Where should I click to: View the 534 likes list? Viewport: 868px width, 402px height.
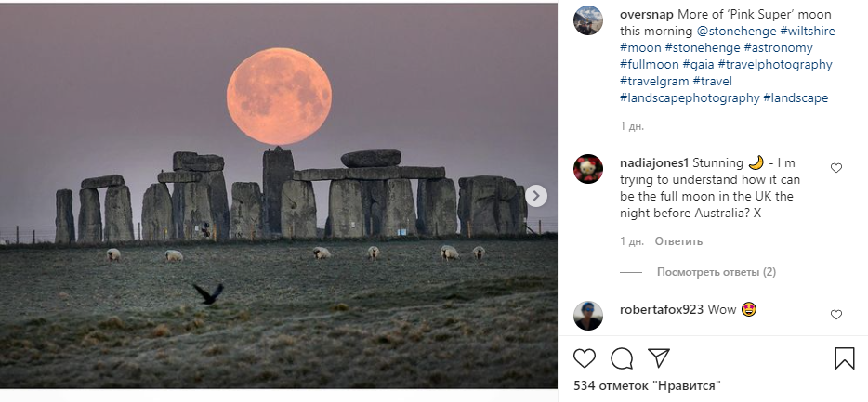(647, 385)
